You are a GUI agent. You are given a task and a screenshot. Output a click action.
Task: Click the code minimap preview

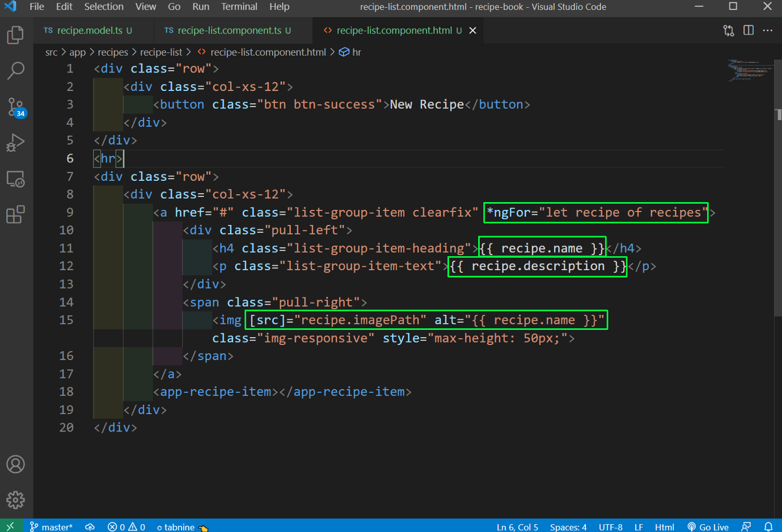point(750,71)
